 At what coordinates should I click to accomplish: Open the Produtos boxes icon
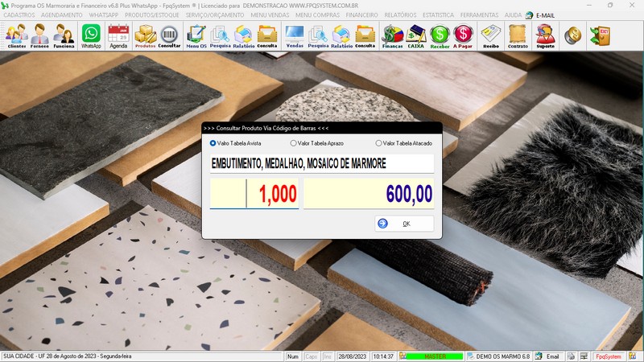[145, 35]
